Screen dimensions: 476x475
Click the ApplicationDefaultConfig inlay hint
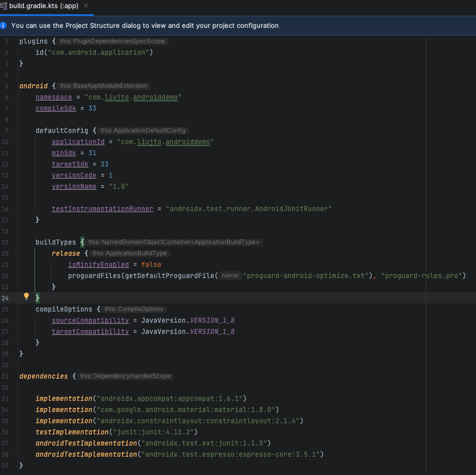point(143,130)
